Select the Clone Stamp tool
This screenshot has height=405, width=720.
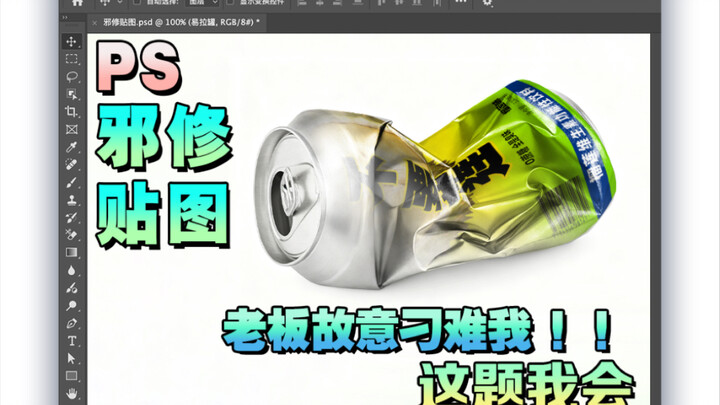click(71, 200)
